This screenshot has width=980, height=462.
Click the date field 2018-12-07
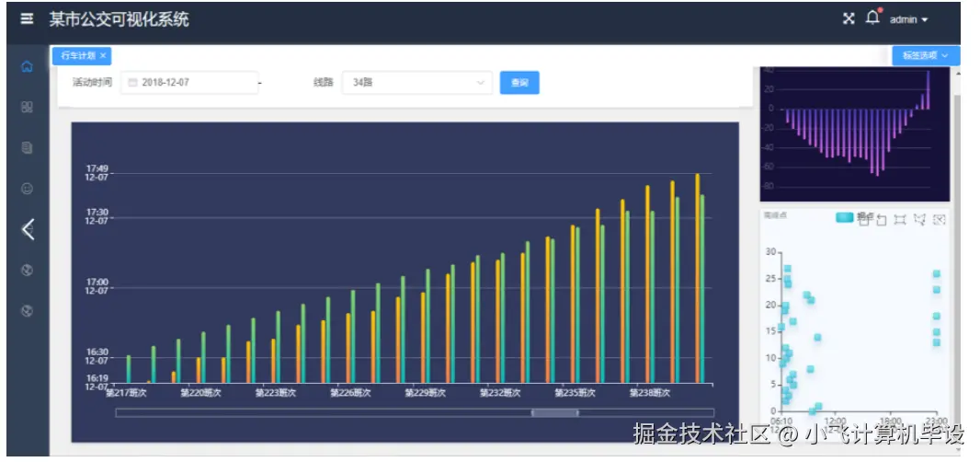point(189,83)
